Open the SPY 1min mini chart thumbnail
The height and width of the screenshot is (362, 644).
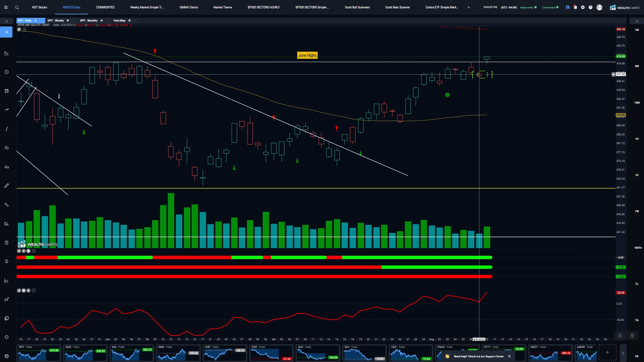[39, 353]
